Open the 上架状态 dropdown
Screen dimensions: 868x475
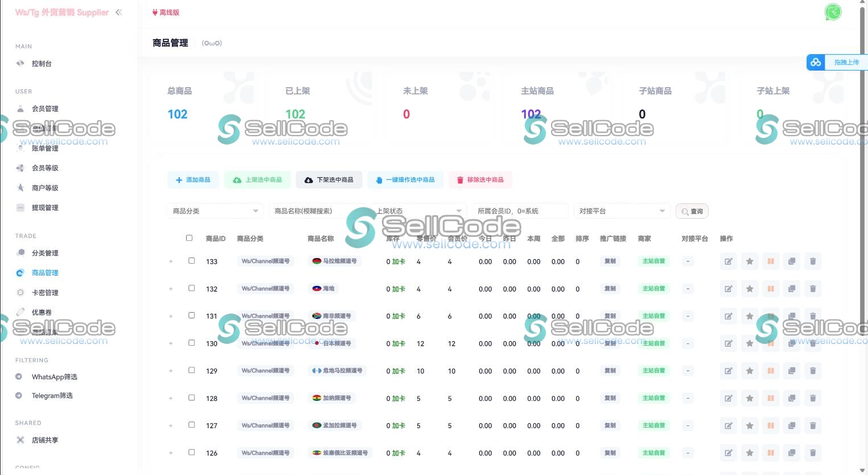click(x=418, y=211)
